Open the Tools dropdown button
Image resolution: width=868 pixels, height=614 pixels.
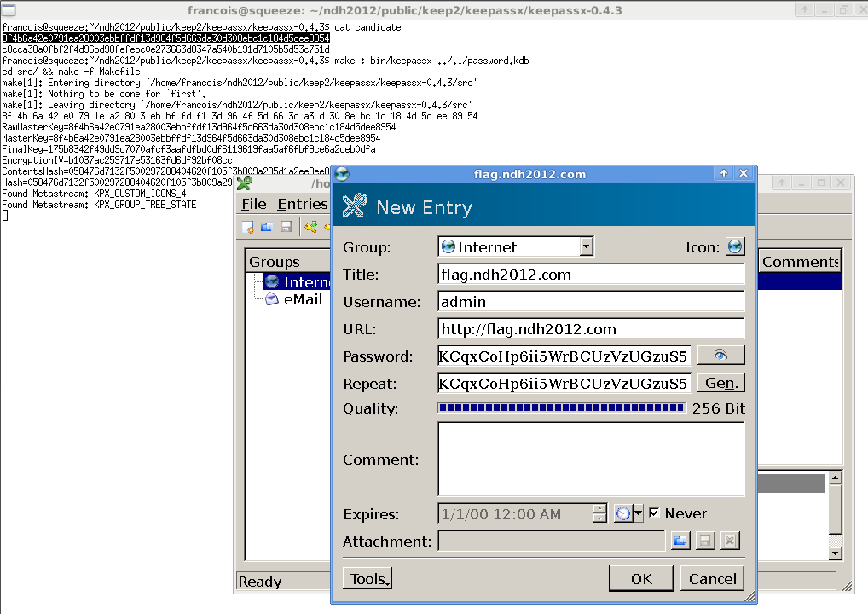(367, 578)
